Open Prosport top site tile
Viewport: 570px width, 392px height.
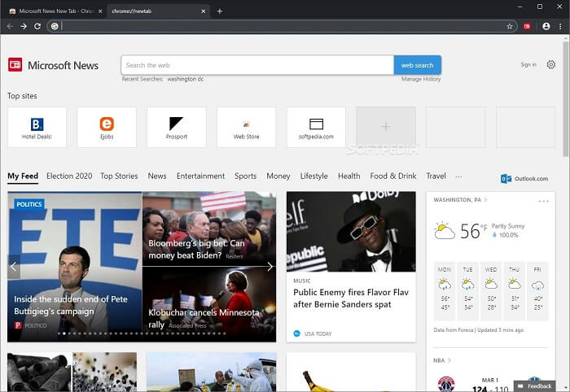click(177, 127)
